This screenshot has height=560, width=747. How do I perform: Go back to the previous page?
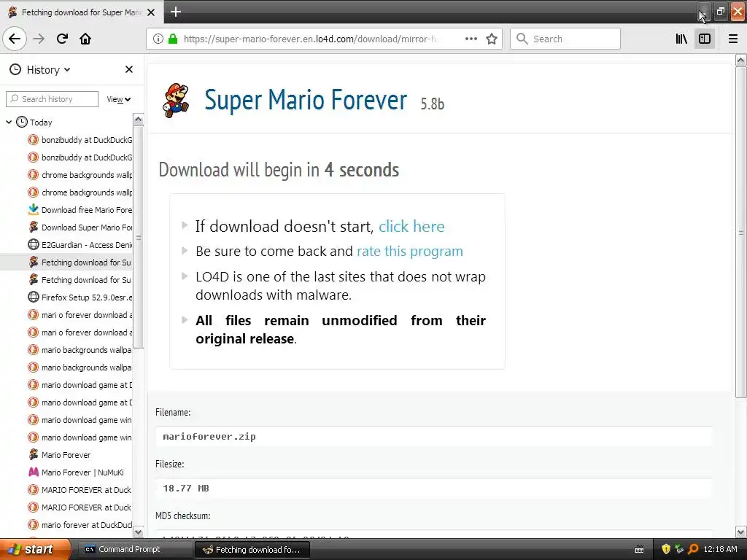[15, 39]
